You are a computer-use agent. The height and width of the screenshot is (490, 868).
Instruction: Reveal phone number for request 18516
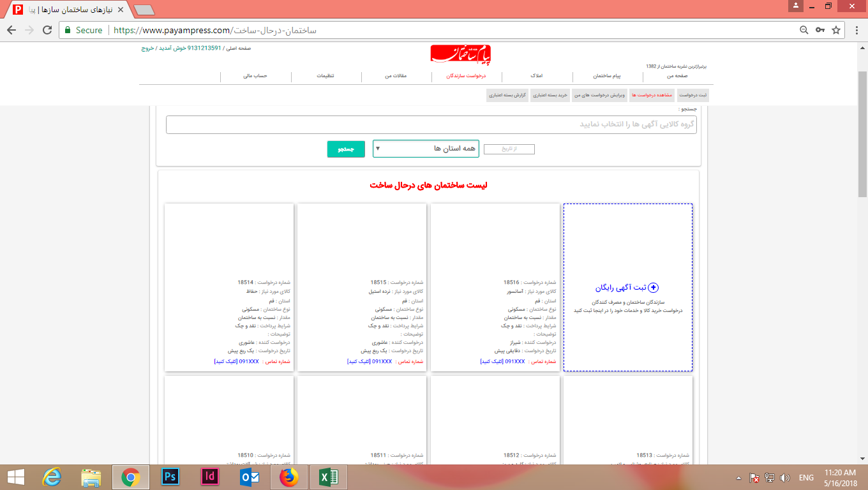(x=502, y=361)
